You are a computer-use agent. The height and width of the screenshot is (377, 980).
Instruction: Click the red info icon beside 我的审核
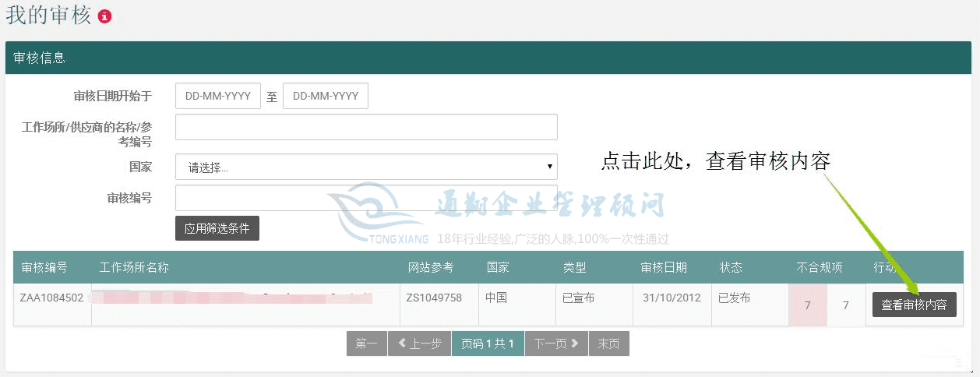(105, 16)
